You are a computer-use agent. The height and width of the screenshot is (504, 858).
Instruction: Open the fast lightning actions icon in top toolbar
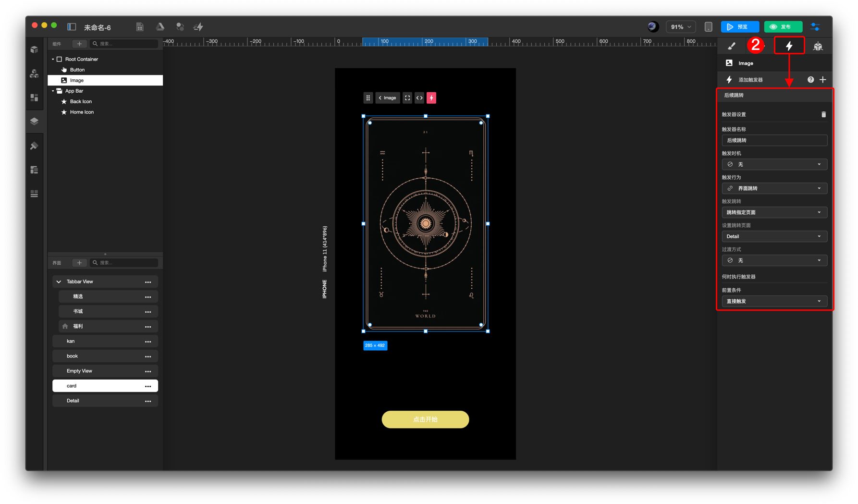(198, 27)
